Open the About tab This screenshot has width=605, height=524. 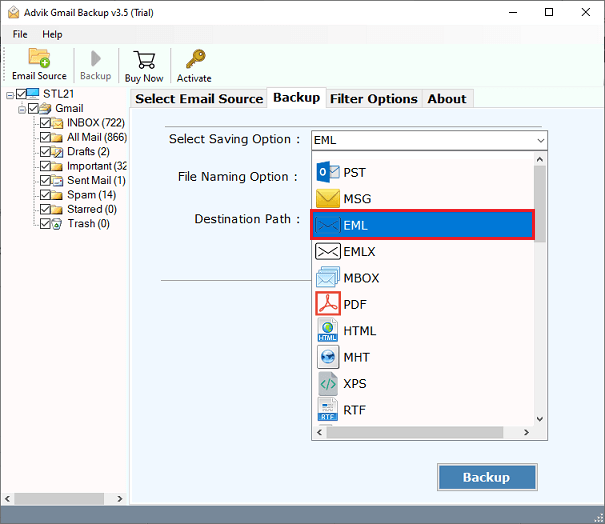[447, 99]
